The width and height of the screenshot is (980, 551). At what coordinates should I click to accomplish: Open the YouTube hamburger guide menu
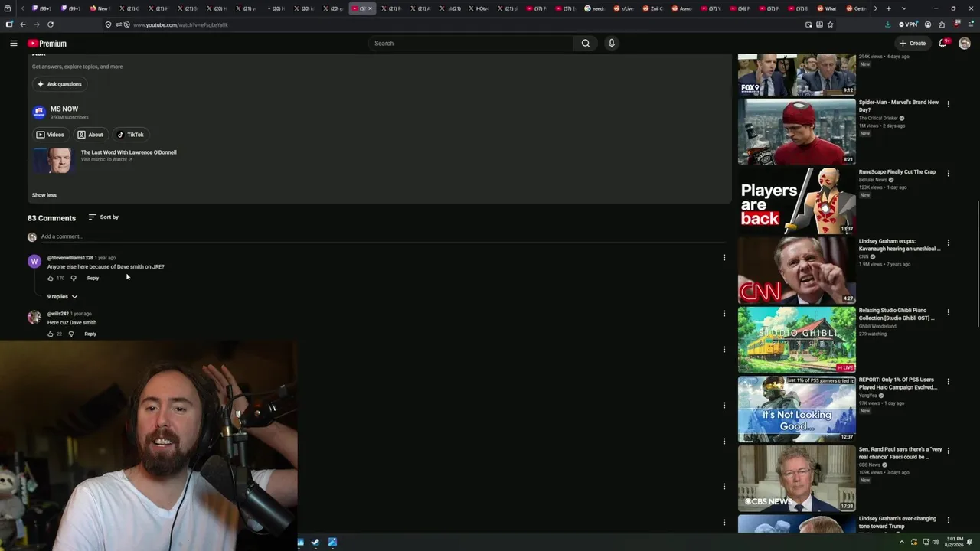tap(13, 44)
